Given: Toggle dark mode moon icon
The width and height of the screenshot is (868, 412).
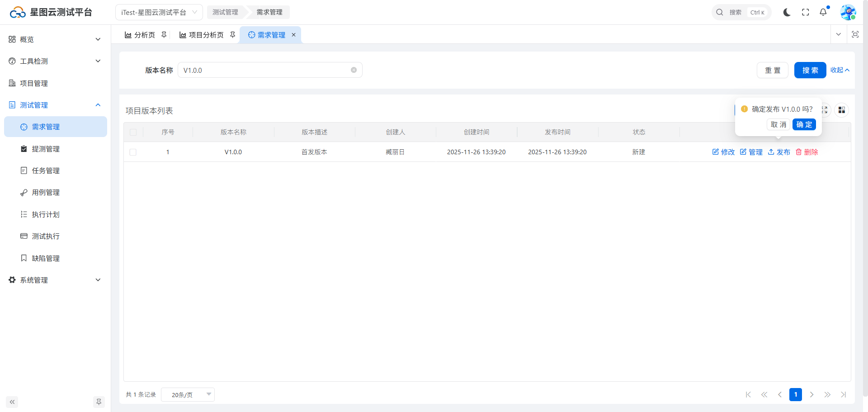Looking at the screenshot, I should [x=787, y=12].
